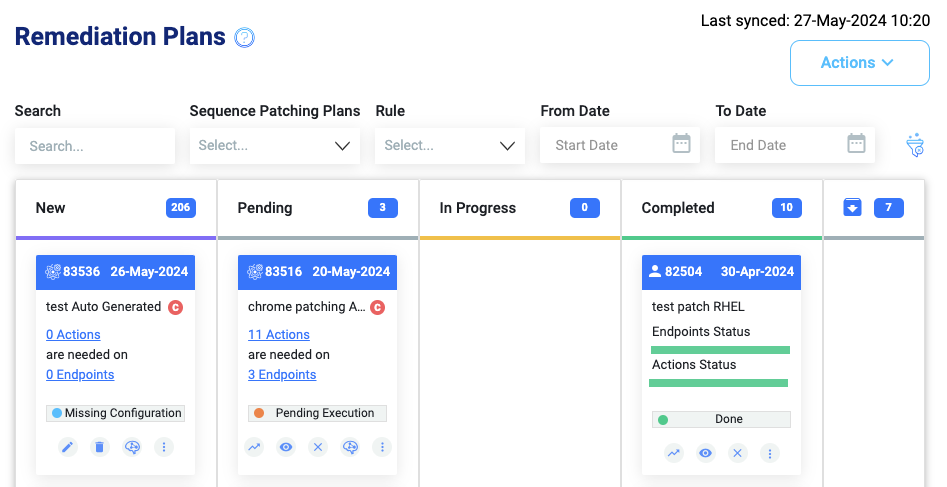The image size is (947, 487).
Task: View plan 83516 using the eye icon
Action: [x=286, y=447]
